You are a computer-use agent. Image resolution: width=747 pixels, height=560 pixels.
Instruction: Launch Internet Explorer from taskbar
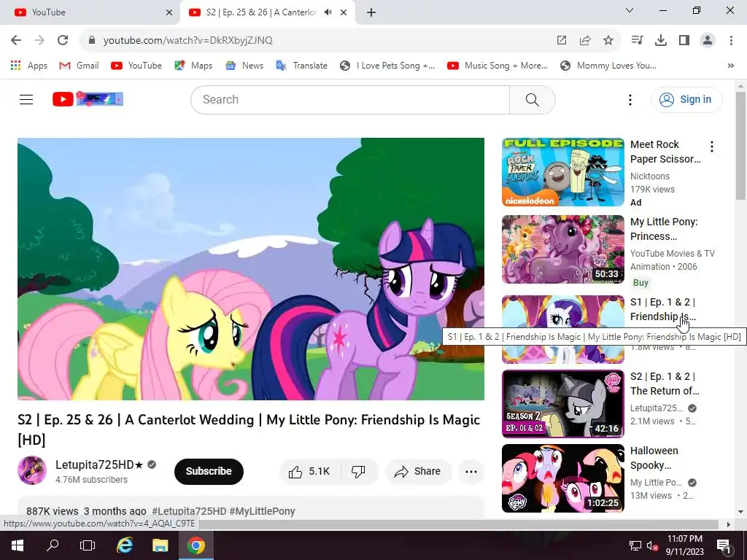(125, 545)
